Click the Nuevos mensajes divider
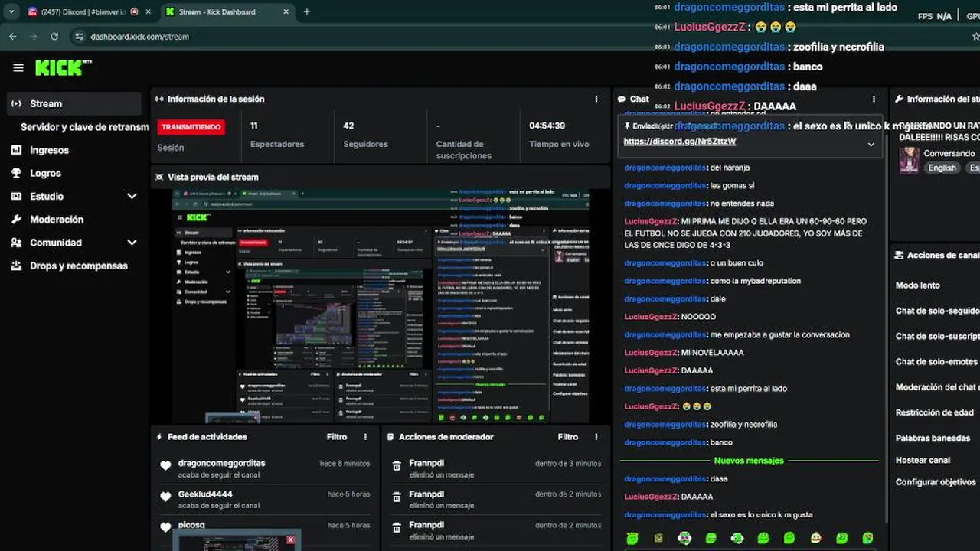The width and height of the screenshot is (980, 551). [x=749, y=461]
